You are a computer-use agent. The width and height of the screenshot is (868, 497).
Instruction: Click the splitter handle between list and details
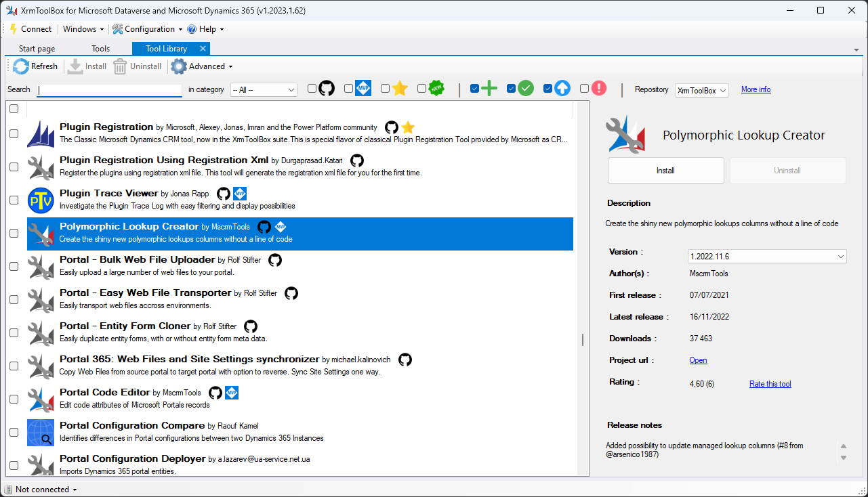pos(583,340)
